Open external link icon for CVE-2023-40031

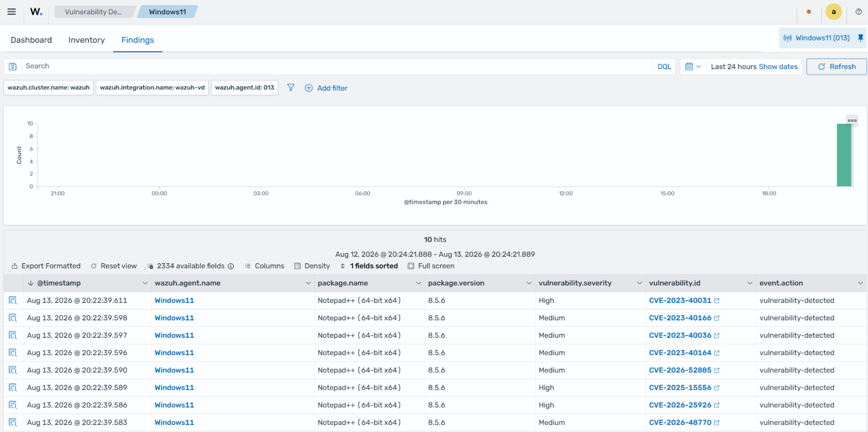716,300
